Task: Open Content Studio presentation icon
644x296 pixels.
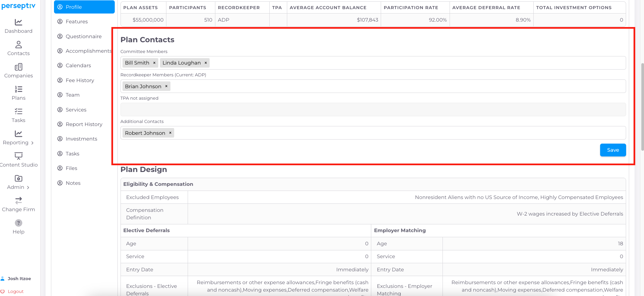Action: (19, 156)
